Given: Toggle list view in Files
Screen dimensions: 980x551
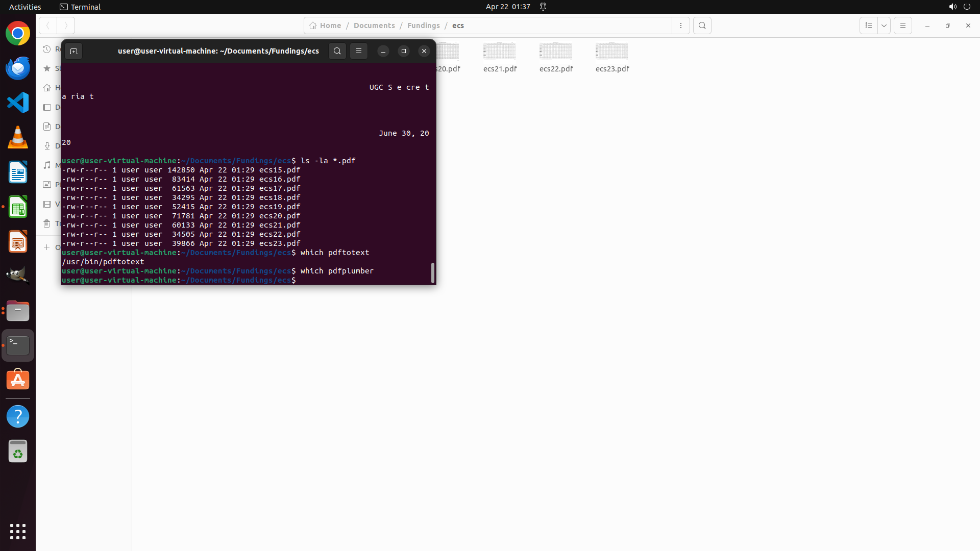Looking at the screenshot, I should coord(868,26).
